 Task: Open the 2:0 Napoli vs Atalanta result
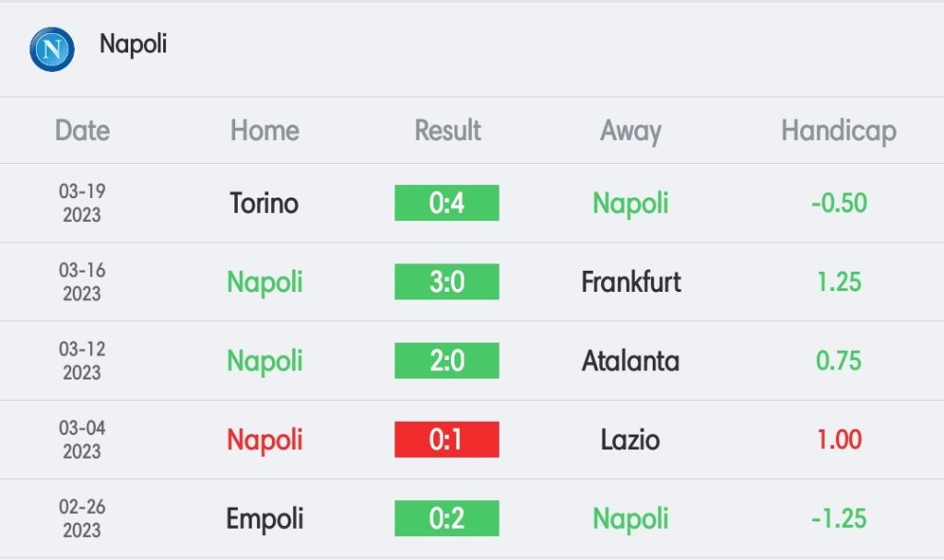click(447, 360)
